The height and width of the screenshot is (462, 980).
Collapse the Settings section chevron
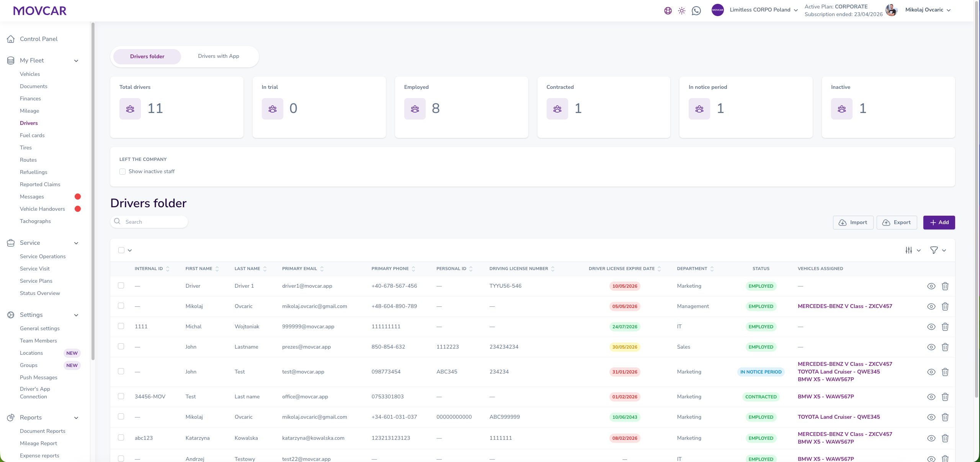(x=76, y=315)
